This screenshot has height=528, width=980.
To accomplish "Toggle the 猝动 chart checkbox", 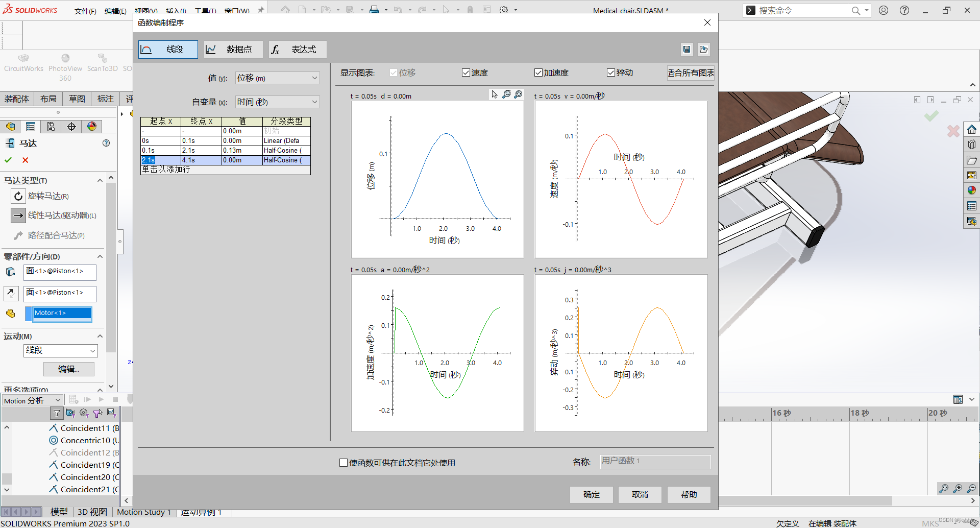I will pyautogui.click(x=611, y=73).
